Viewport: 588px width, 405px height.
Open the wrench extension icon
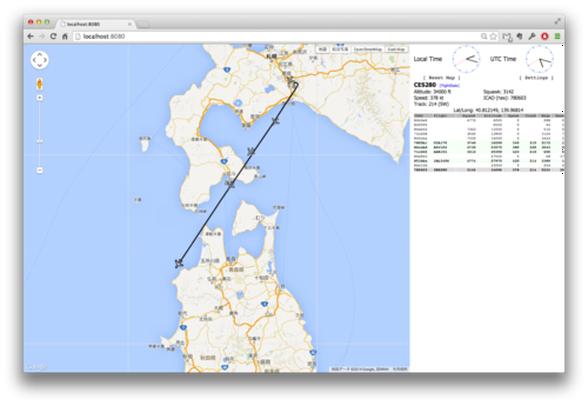click(x=532, y=36)
